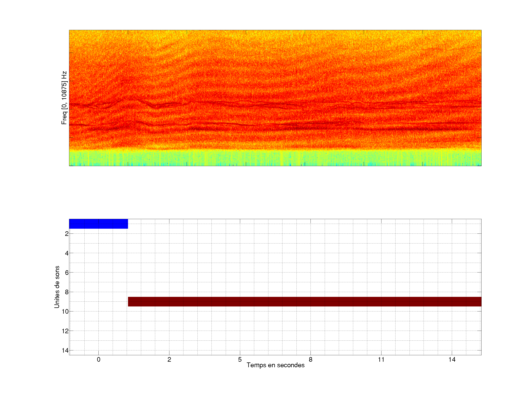Click x-axis tick label 8
532x399 pixels.
[x=311, y=359]
